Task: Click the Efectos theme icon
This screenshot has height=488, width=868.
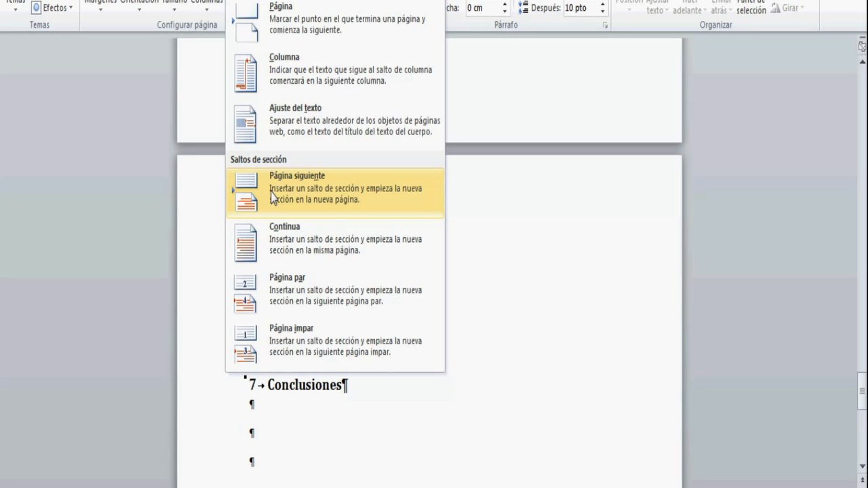Action: coord(36,8)
